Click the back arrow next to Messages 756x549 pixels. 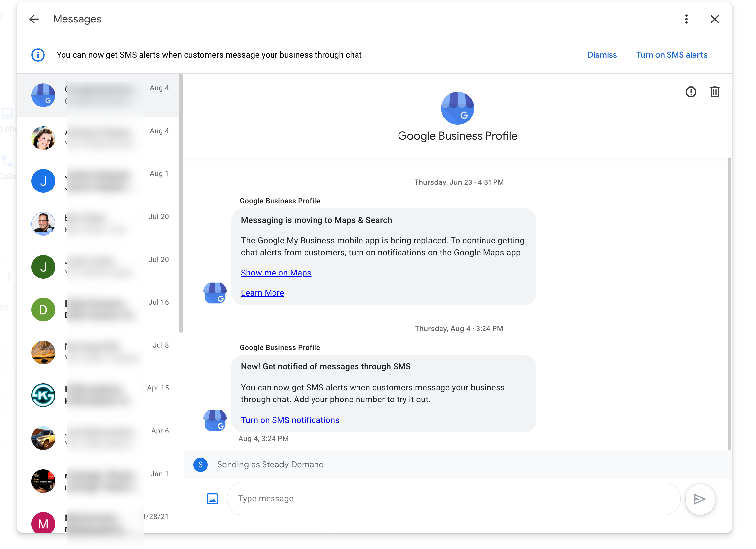tap(34, 19)
